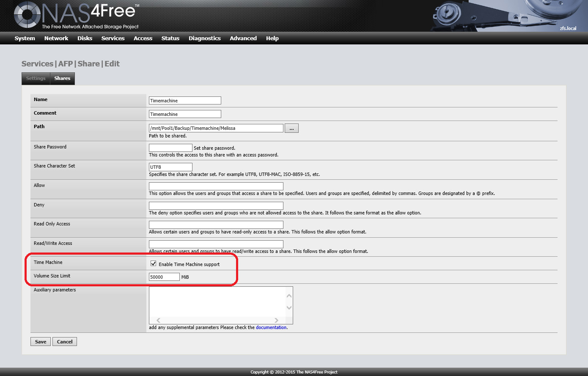
Task: Enable Time Machine support checkbox
Action: (x=154, y=263)
